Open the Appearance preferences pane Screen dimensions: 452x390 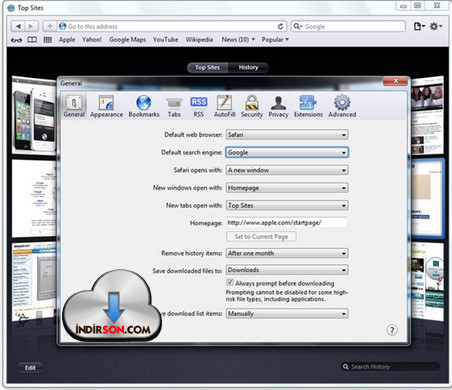(x=106, y=106)
